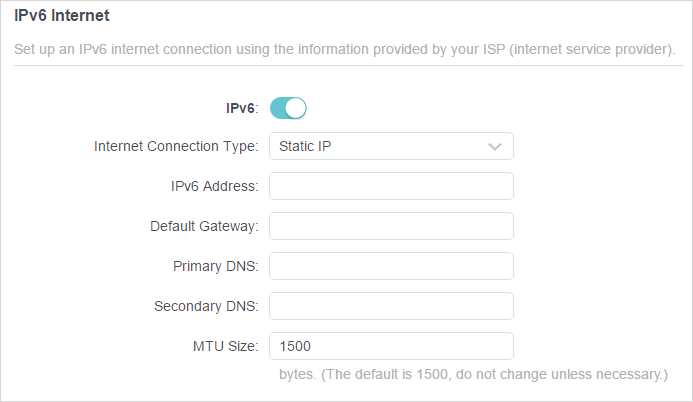Click the 'Default Gateway:' label
The height and width of the screenshot is (402, 693).
(204, 226)
